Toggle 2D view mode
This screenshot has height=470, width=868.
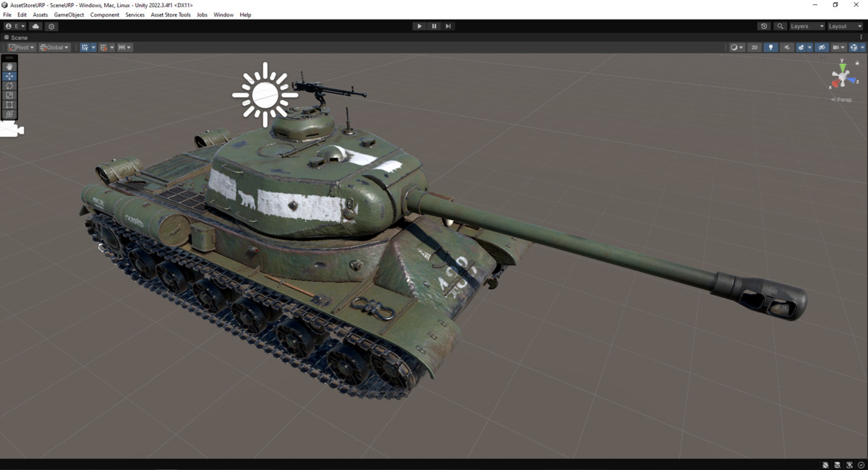point(754,47)
